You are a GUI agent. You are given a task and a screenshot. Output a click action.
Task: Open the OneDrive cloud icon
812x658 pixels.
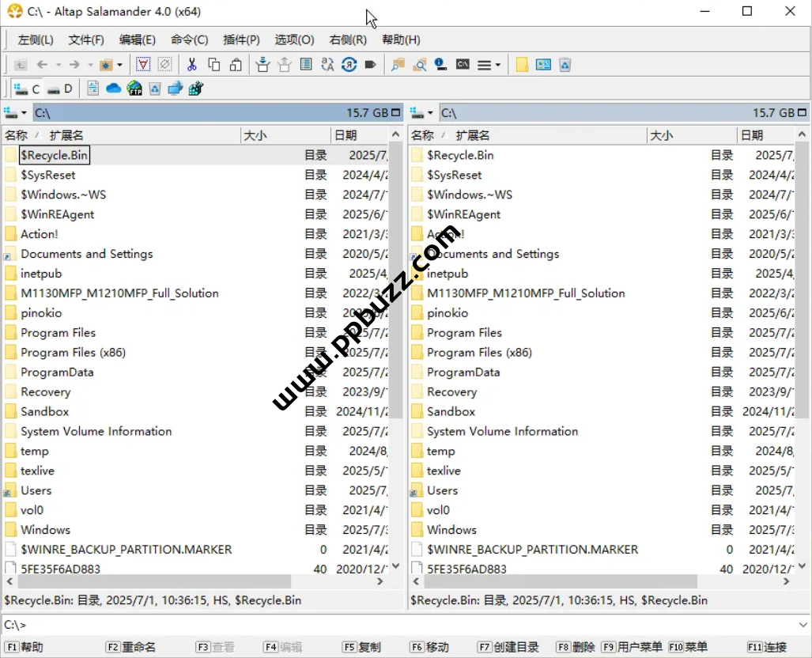[x=113, y=89]
